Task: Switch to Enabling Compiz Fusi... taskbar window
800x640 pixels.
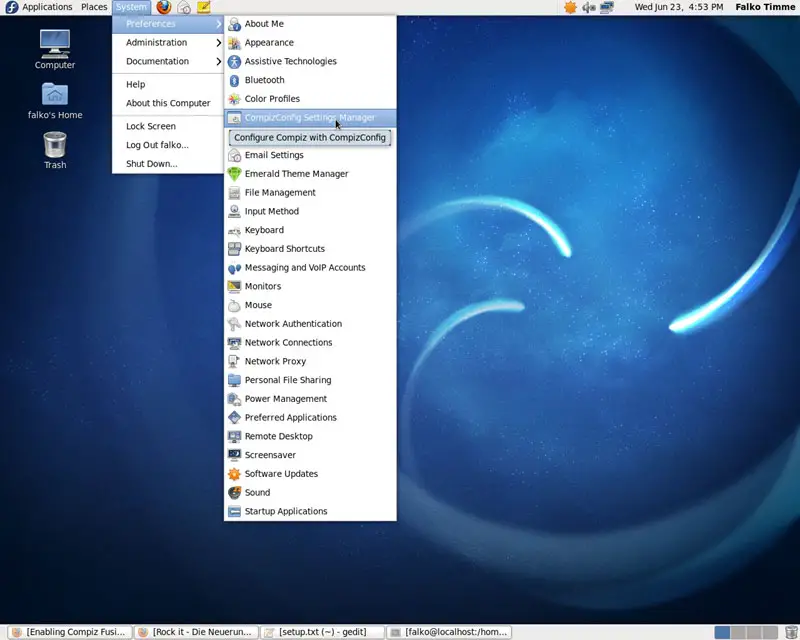Action: pos(69,632)
